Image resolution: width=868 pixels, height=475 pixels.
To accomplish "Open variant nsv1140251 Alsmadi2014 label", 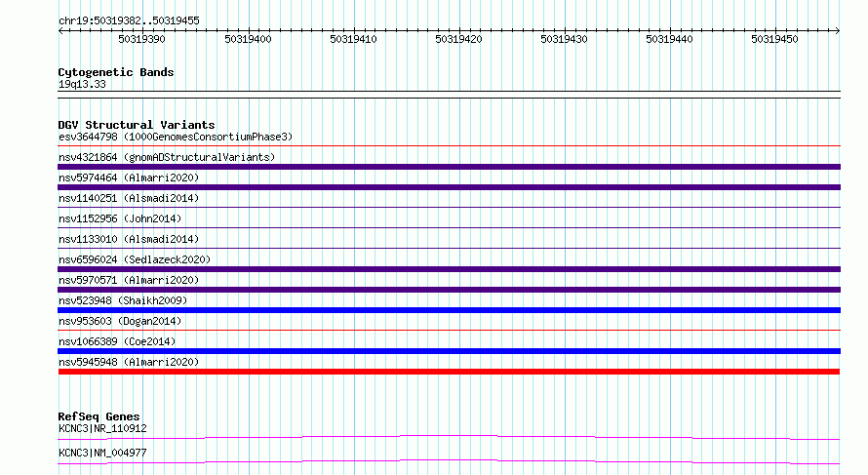I will (x=129, y=198).
